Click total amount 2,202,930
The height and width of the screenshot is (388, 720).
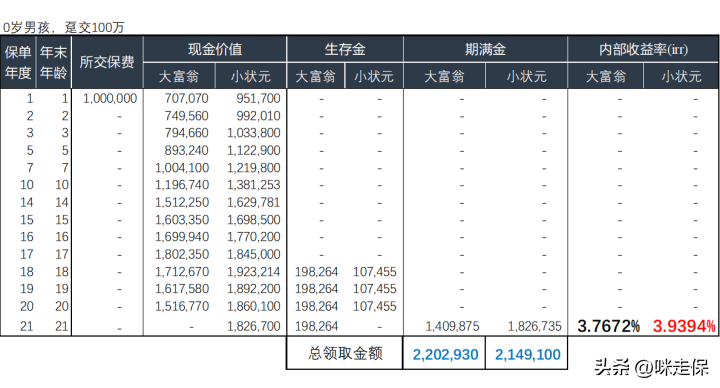(445, 354)
